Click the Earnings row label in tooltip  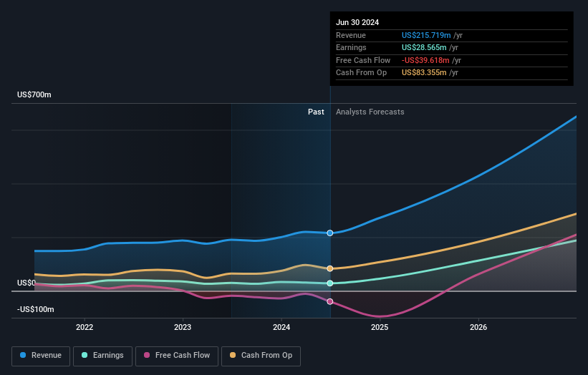tap(351, 47)
